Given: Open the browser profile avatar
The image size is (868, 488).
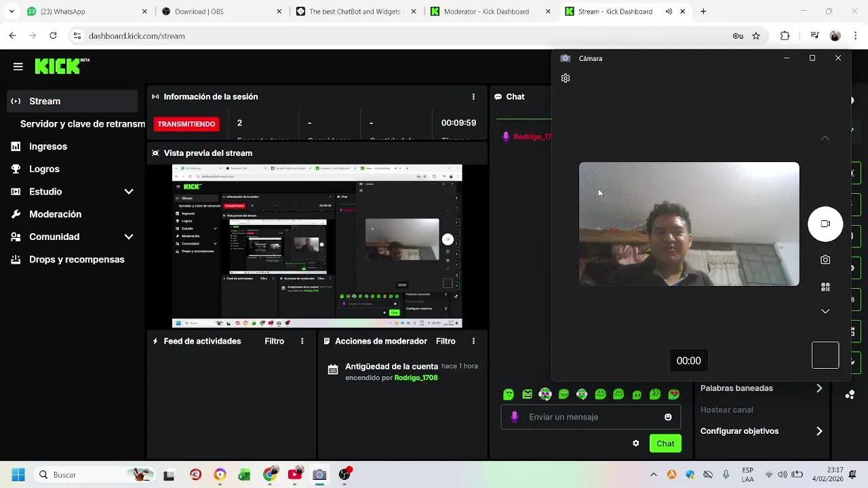Looking at the screenshot, I should tap(835, 36).
